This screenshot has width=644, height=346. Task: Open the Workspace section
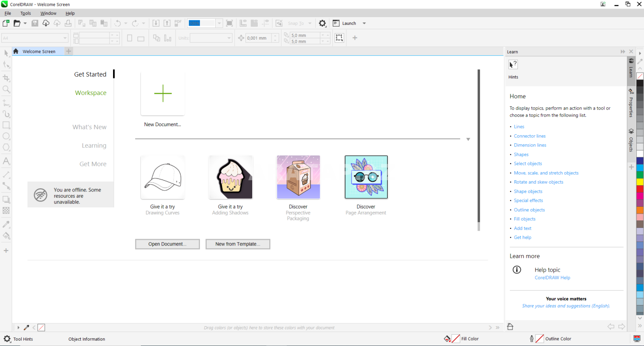(91, 93)
